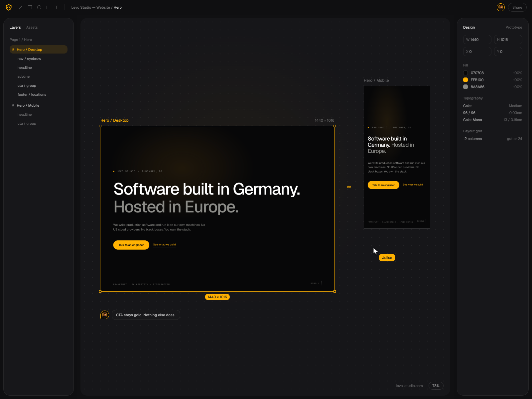Viewport: 532px width, 399px height.
Task: Click the 96 / 96 font size value
Action: 469,113
